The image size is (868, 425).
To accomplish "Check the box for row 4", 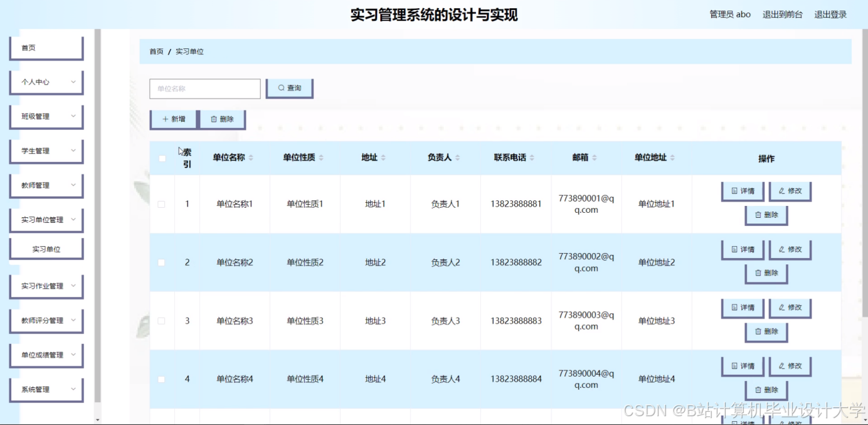I will tap(162, 379).
